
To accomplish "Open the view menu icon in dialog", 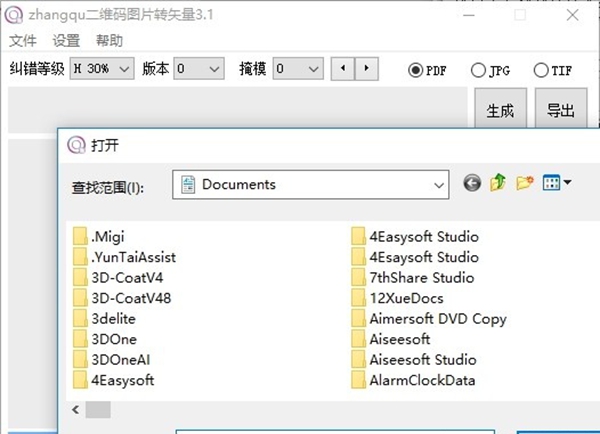I will point(551,183).
